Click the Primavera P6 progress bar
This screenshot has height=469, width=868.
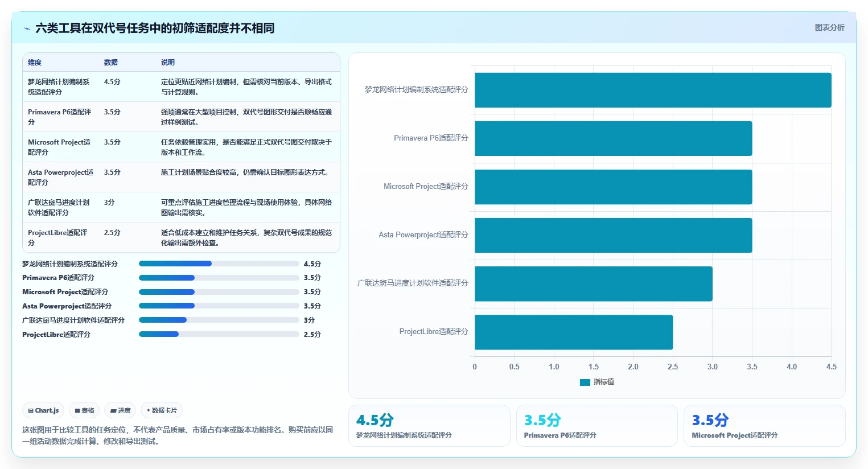click(x=219, y=278)
